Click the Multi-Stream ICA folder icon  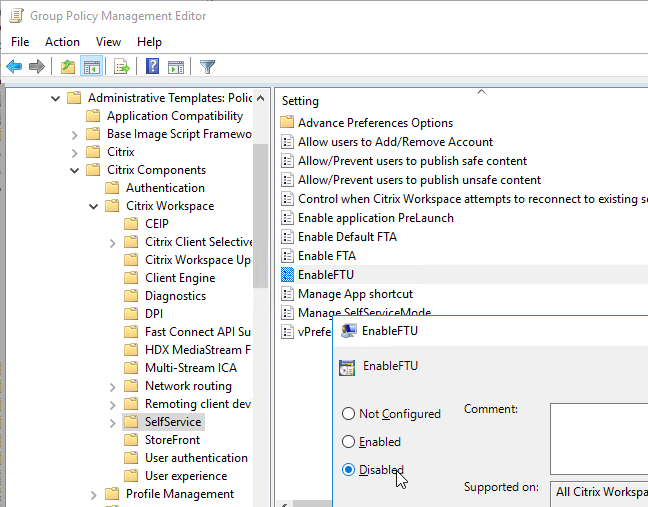tap(131, 368)
